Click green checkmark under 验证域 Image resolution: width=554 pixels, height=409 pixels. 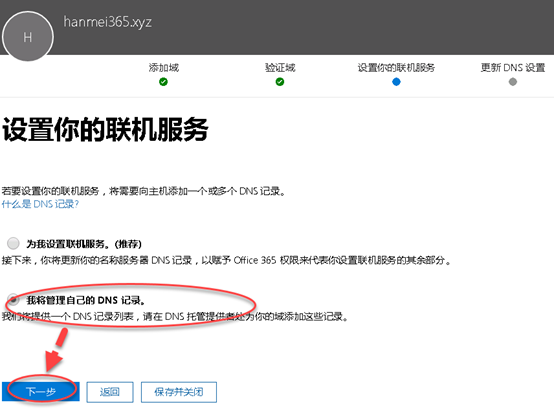coord(280,82)
